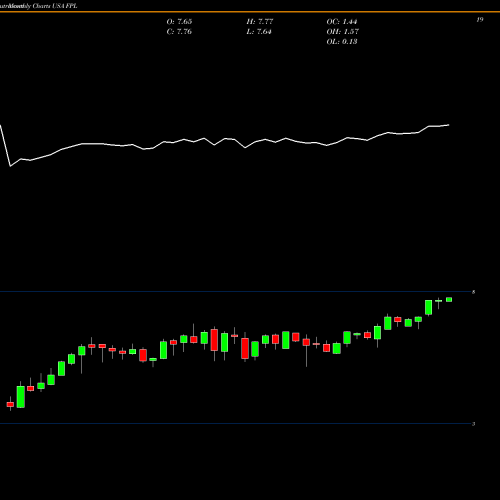The image size is (500, 500).
Task: Click the "OL: 0.13" reading
Action: [342, 42]
